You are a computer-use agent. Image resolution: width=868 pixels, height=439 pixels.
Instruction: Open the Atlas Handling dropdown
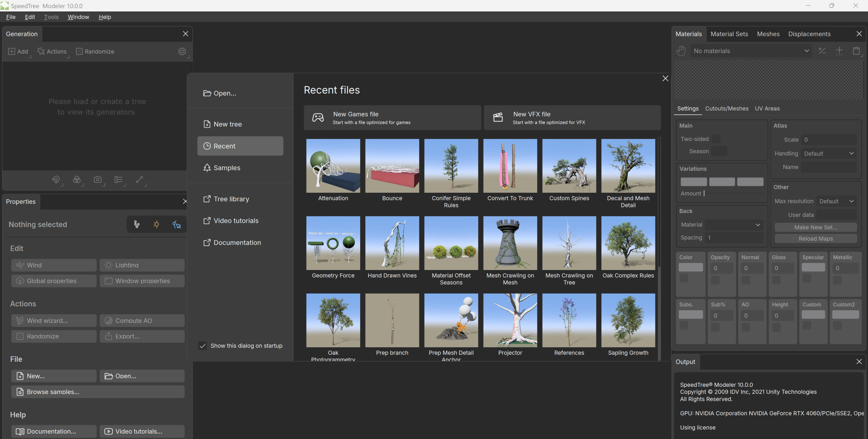click(x=829, y=154)
